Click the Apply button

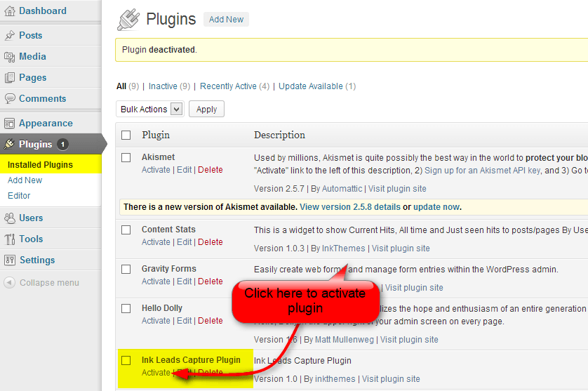(206, 110)
